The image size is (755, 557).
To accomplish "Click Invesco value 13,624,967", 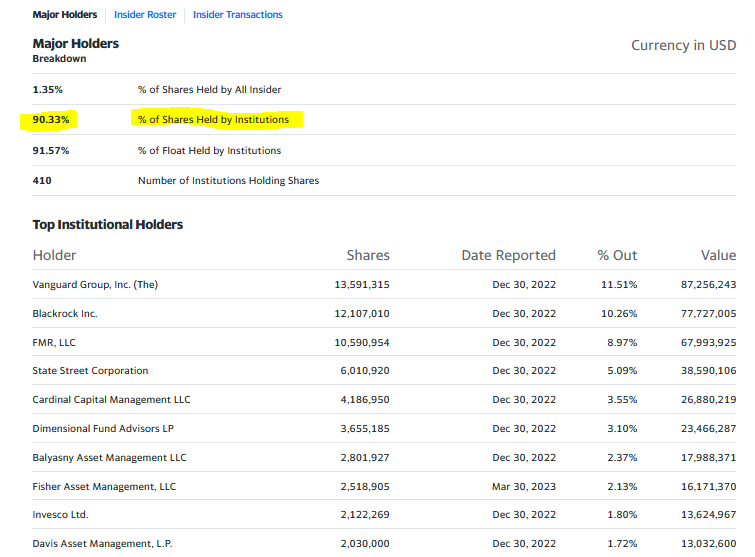I will 708,515.
